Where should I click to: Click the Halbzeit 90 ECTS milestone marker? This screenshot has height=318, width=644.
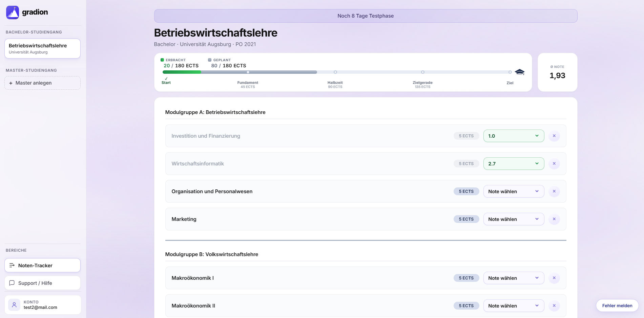335,72
